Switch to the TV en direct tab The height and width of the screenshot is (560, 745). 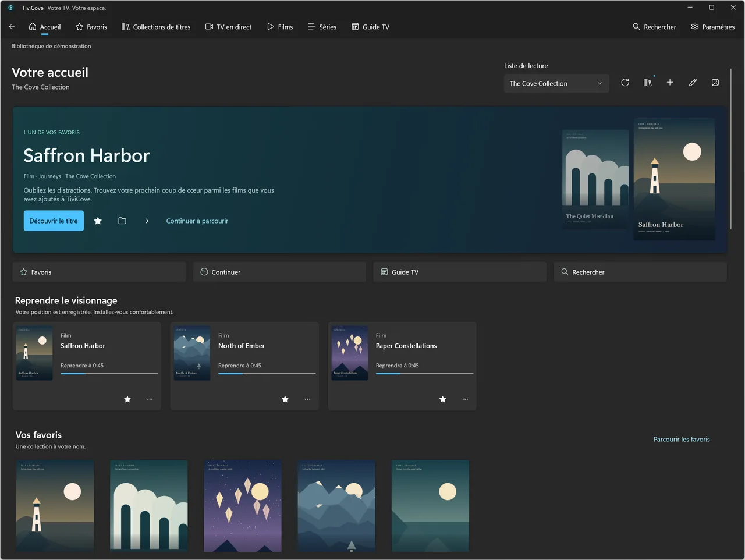point(228,27)
